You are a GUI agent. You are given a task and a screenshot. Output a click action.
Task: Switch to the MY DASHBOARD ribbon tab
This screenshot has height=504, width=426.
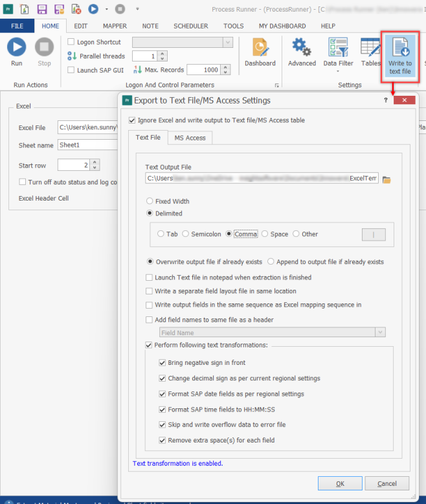click(x=282, y=26)
